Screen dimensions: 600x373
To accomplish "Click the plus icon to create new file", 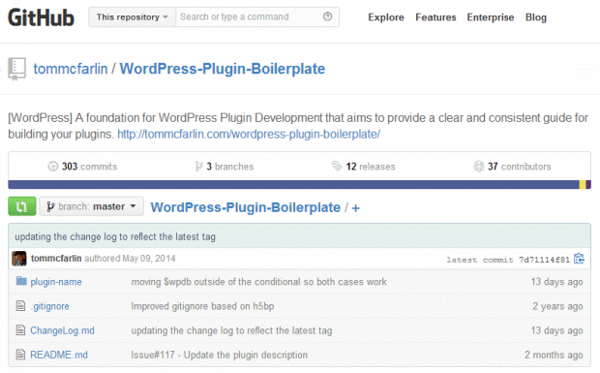I will coord(355,208).
